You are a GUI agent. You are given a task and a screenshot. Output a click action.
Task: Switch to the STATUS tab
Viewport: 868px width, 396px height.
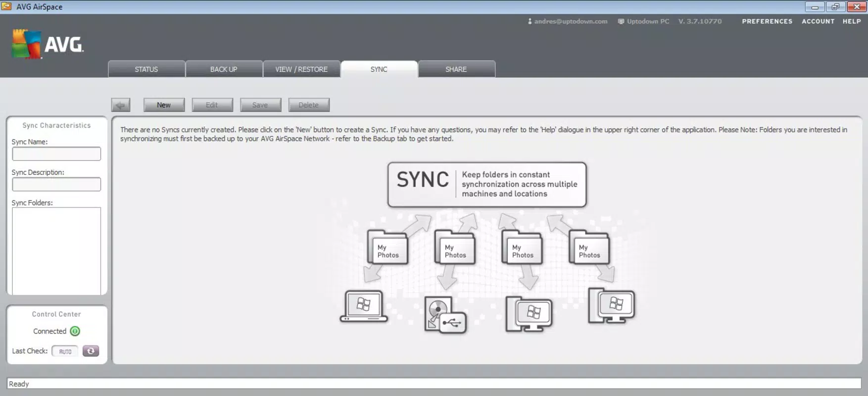(x=146, y=69)
